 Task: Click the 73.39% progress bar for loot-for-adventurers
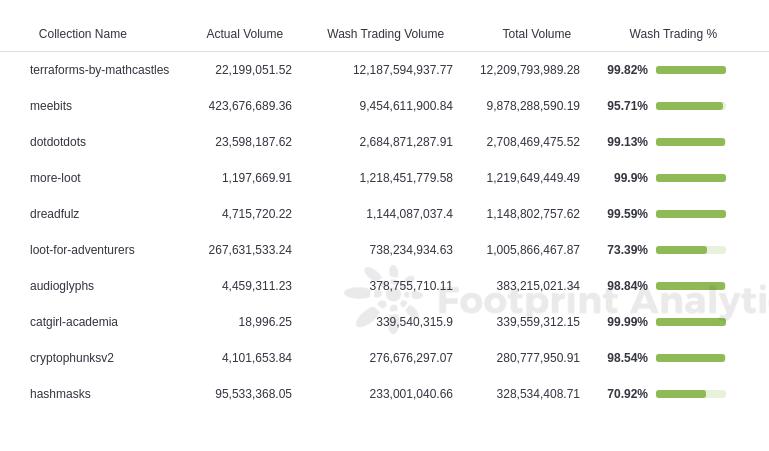coord(691,250)
